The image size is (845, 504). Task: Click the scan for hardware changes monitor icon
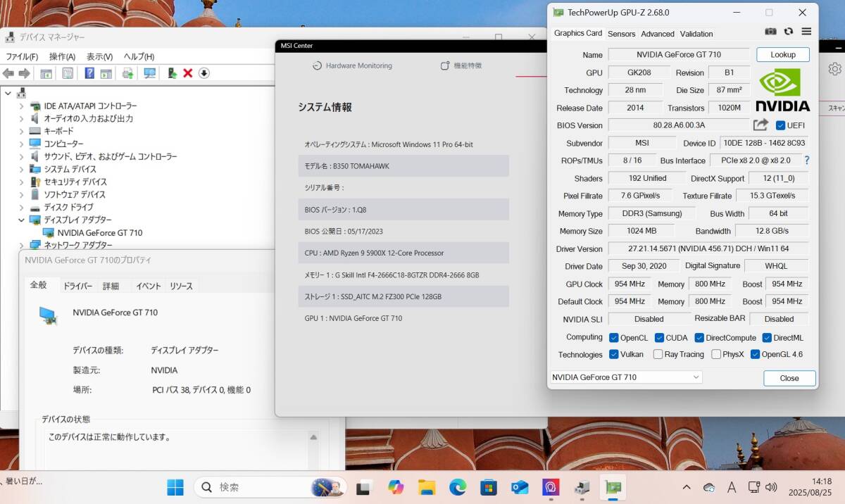pyautogui.click(x=149, y=73)
